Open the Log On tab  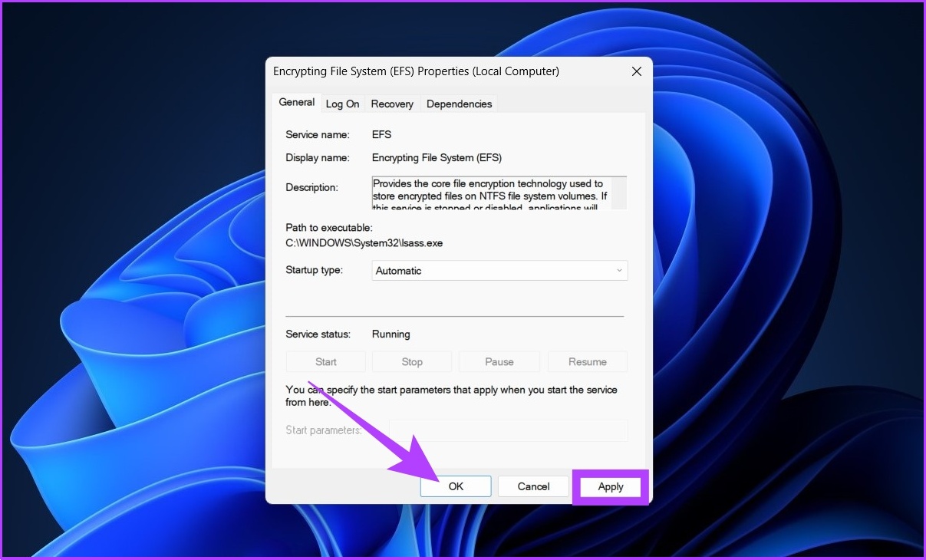[x=342, y=104]
